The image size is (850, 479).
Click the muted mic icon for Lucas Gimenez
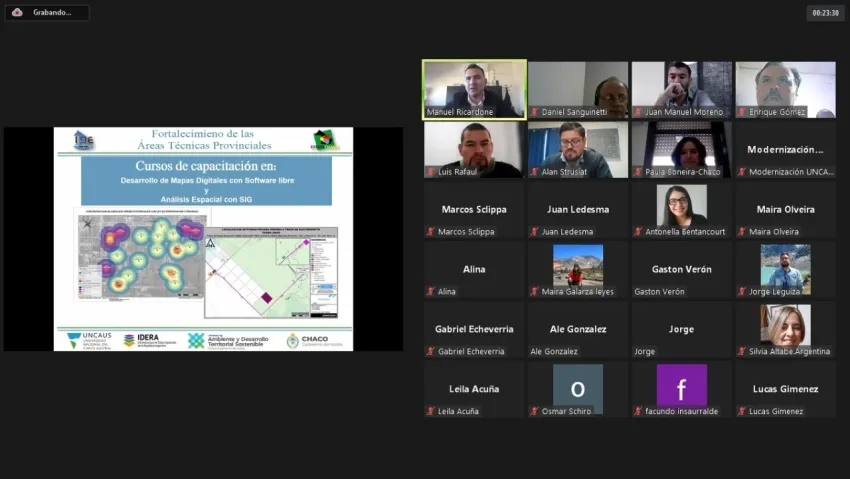click(x=742, y=411)
